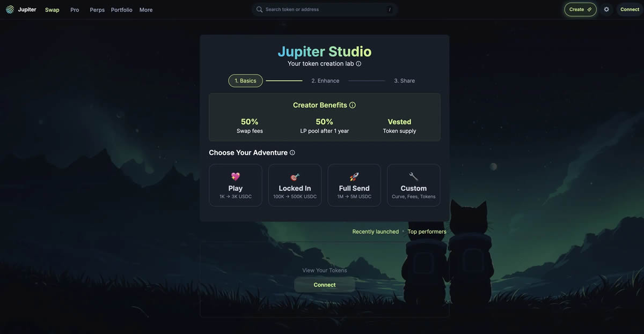Click info icon beside Your token creation lab
The height and width of the screenshot is (334, 644).
pos(358,64)
